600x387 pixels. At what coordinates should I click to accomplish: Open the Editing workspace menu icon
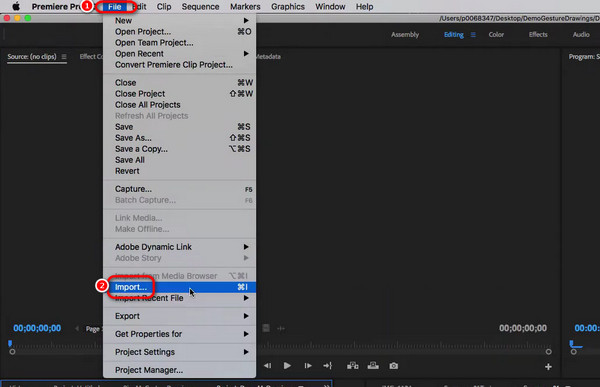[473, 34]
